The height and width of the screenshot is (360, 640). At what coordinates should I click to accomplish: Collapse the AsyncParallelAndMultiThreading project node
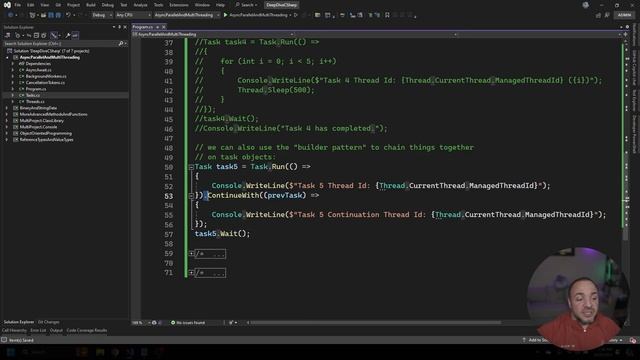(7, 58)
